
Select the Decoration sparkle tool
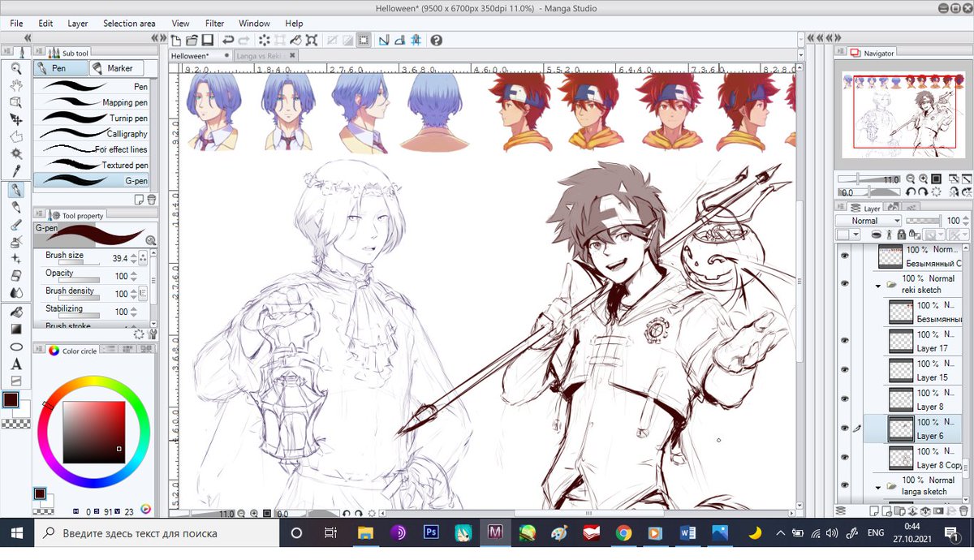pyautogui.click(x=15, y=259)
